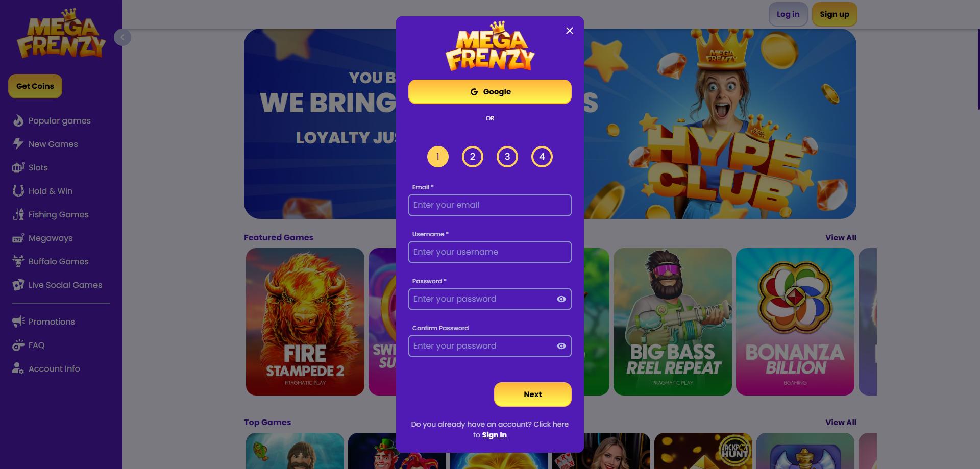Open the Slots category icon
Screen dimensions: 980x469
point(18,167)
